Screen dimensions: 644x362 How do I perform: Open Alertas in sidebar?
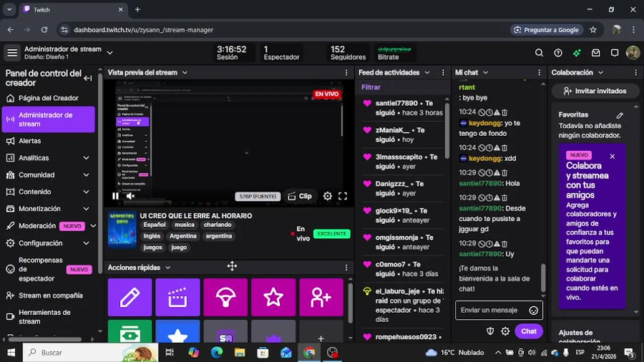coord(48,141)
